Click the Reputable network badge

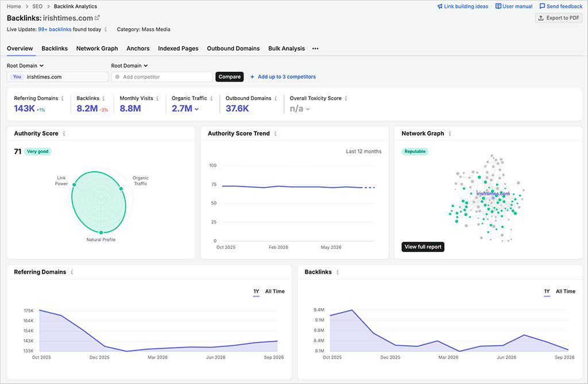(415, 152)
